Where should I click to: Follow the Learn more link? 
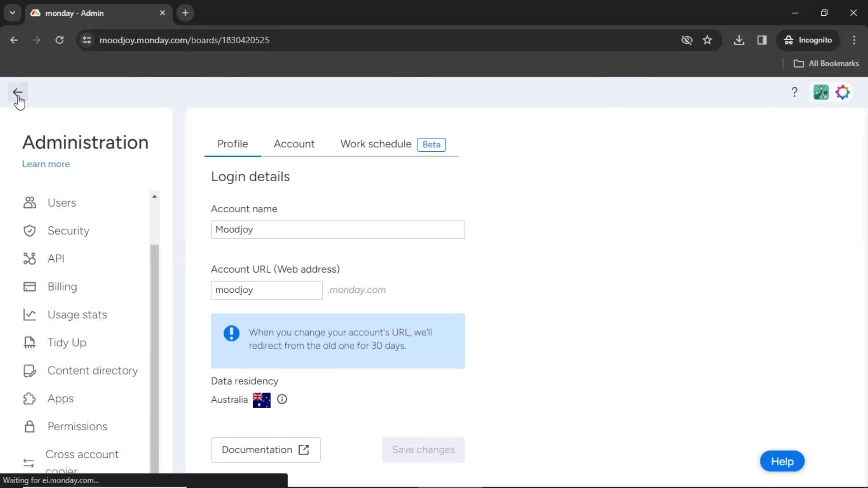pos(46,164)
